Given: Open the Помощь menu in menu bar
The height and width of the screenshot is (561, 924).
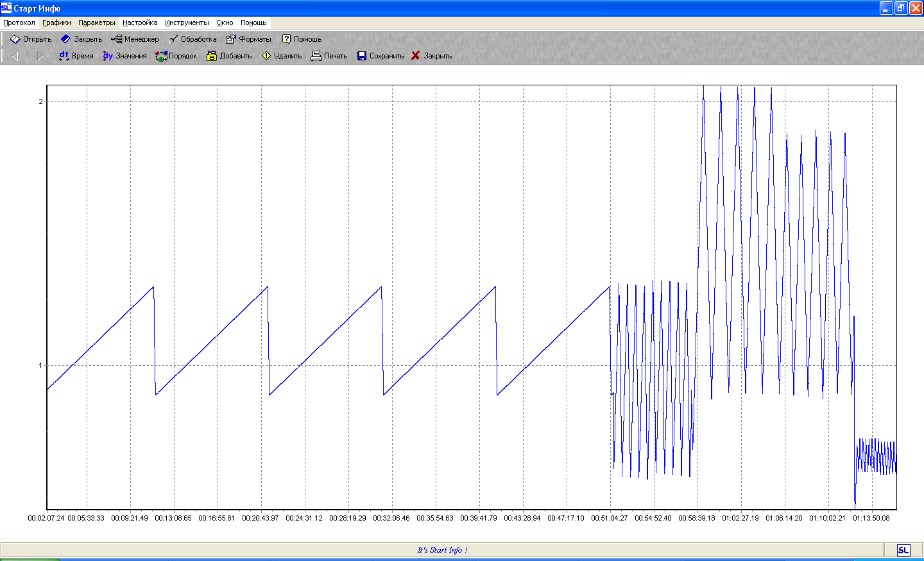Looking at the screenshot, I should [253, 22].
